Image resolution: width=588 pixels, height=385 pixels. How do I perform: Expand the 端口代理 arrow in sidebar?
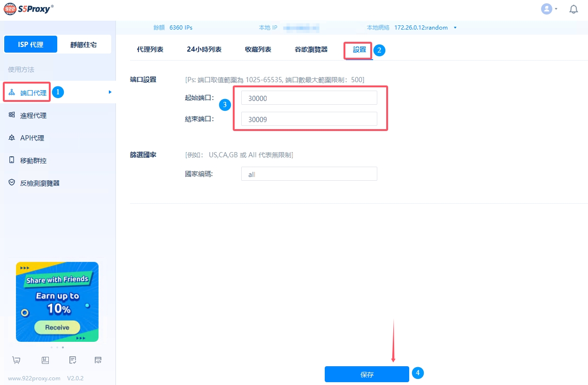110,92
